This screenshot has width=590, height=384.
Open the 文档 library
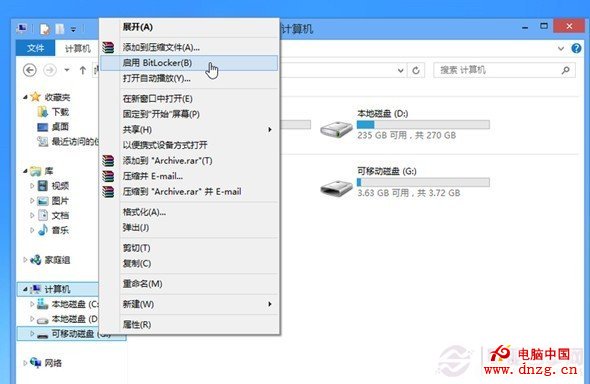pyautogui.click(x=60, y=216)
